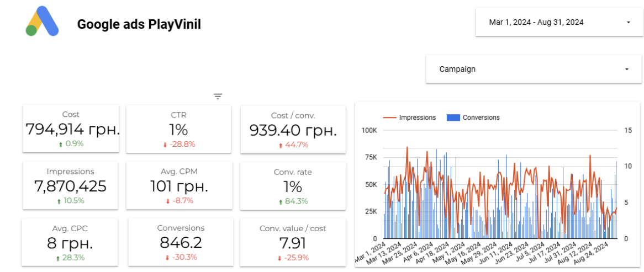
Task: Click the Cost / conv. change 44.7%
Action: pos(293,145)
